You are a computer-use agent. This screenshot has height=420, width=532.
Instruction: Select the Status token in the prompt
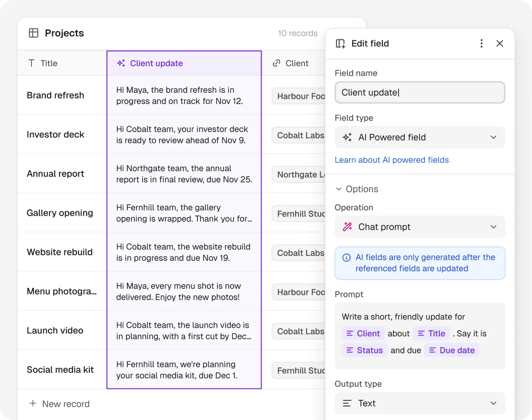pyautogui.click(x=364, y=350)
